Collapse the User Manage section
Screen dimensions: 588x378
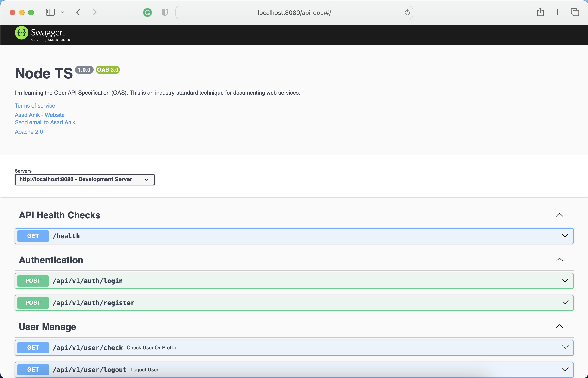(x=559, y=326)
